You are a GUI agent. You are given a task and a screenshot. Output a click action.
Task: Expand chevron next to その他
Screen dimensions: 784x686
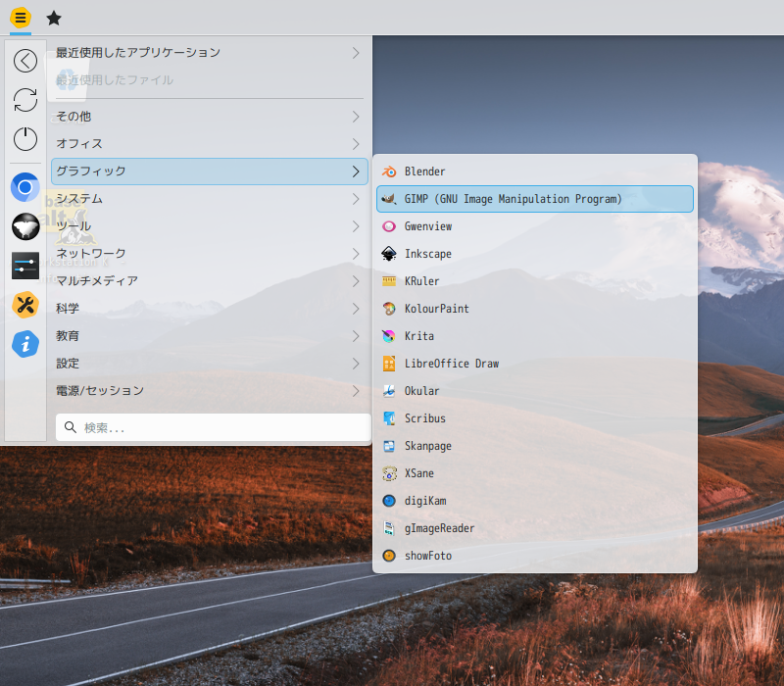(x=356, y=117)
